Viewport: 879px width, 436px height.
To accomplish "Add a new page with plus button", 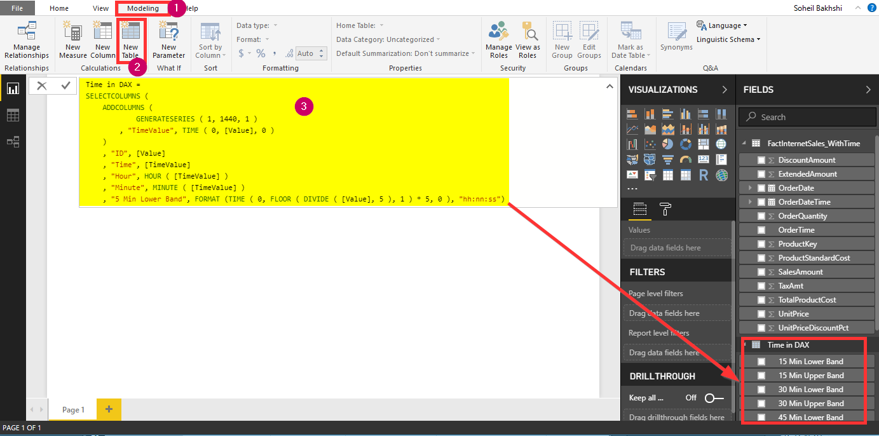I will (108, 409).
